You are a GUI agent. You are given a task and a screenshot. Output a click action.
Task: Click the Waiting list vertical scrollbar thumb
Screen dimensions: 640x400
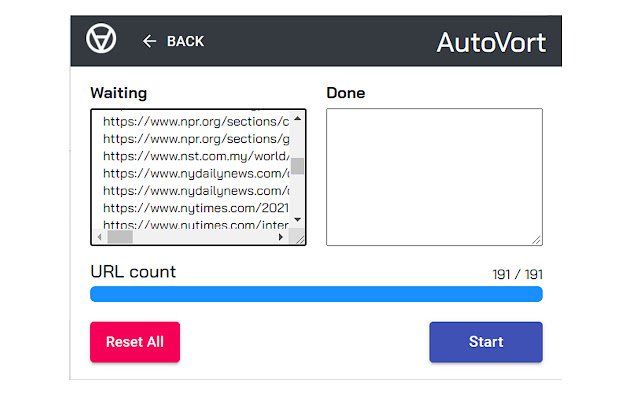click(x=298, y=166)
